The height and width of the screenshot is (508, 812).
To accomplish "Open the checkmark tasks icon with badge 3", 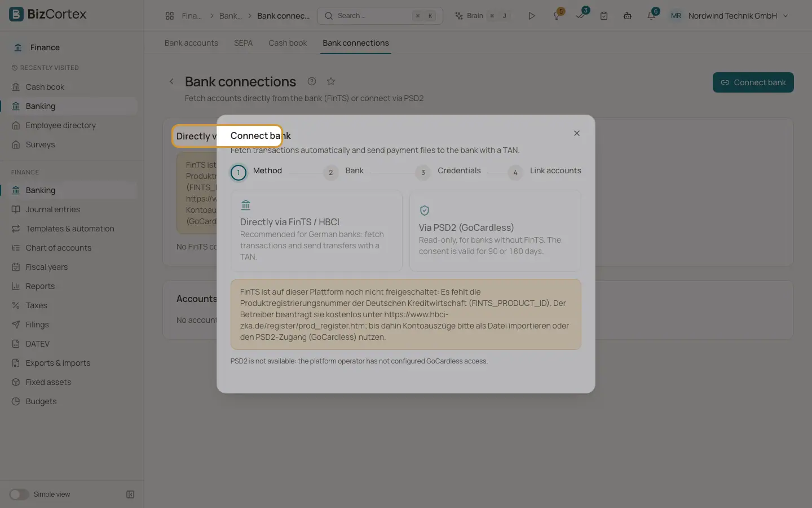I will [x=580, y=16].
